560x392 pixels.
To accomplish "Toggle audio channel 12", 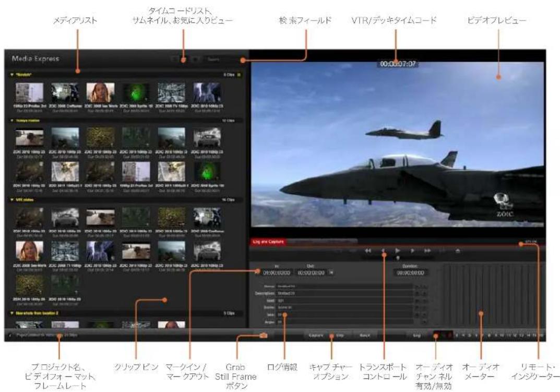I will click(515, 335).
